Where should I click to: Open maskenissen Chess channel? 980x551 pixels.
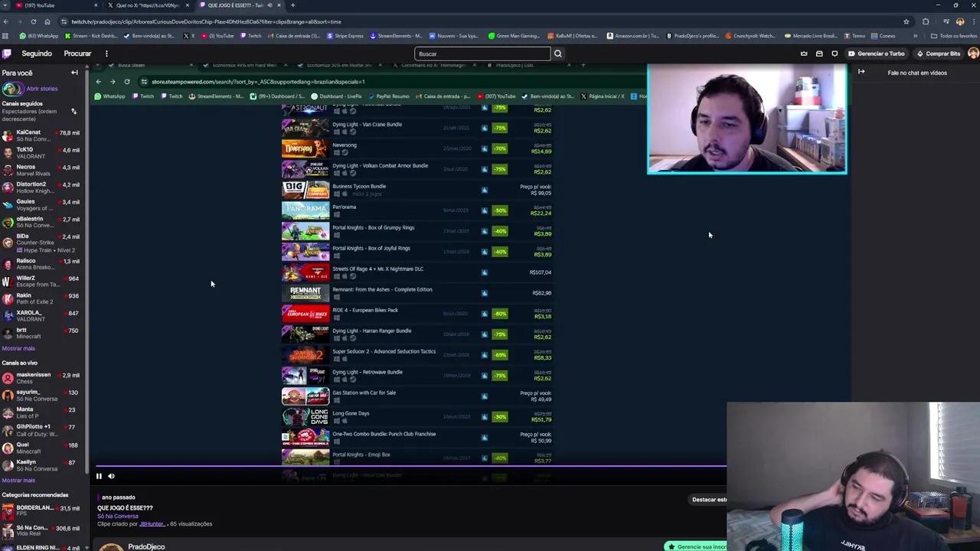click(44, 378)
